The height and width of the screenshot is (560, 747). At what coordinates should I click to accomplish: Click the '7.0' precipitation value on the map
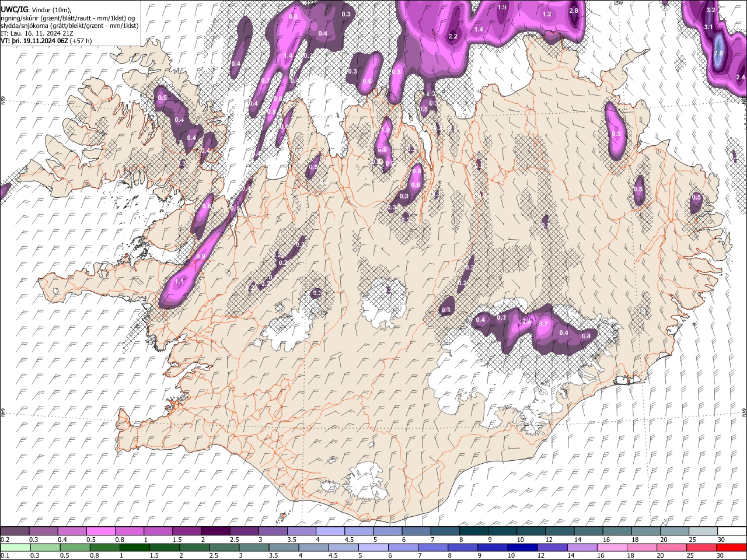[x=718, y=53]
